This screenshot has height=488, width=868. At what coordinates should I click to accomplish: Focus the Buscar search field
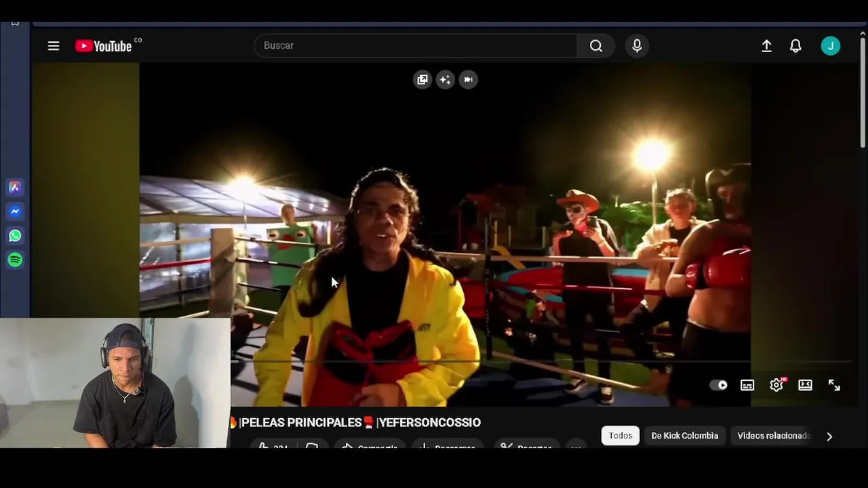(416, 45)
